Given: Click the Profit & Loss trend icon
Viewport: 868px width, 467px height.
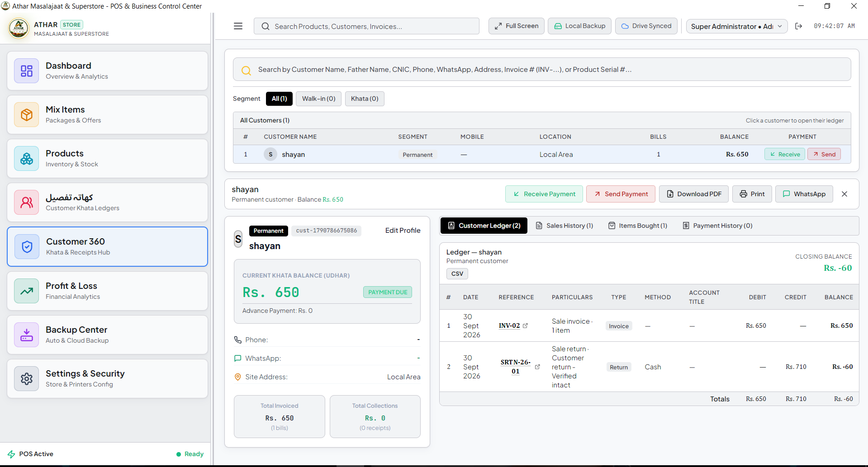Looking at the screenshot, I should coord(27,291).
